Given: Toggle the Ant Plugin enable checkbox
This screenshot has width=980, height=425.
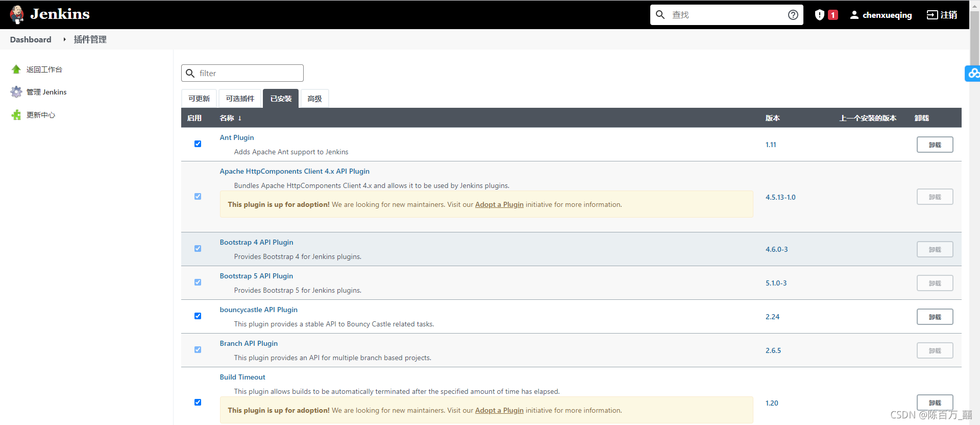Looking at the screenshot, I should (x=198, y=144).
